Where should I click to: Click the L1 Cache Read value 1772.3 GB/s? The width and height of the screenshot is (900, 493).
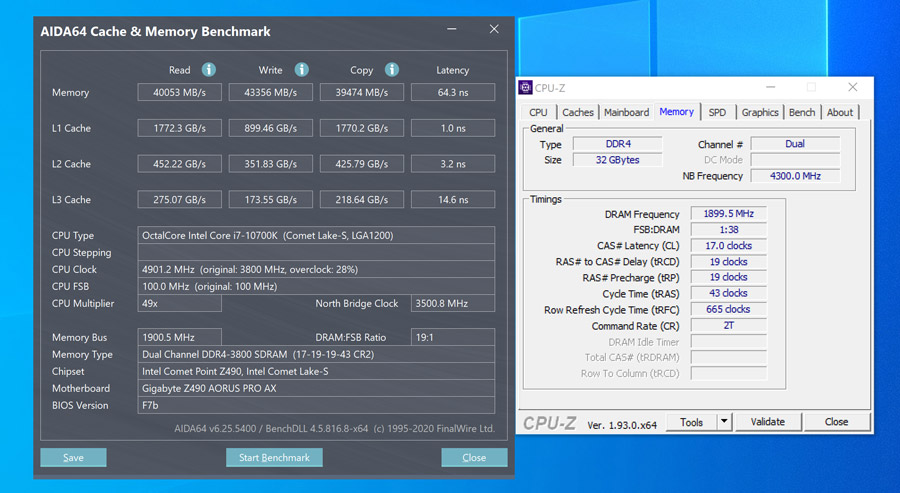coord(180,128)
